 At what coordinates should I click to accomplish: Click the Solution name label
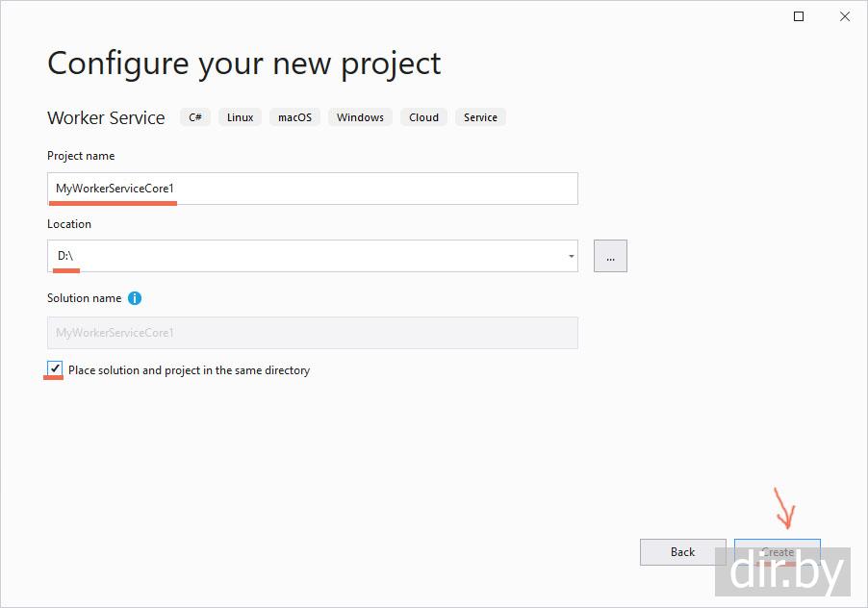[85, 298]
